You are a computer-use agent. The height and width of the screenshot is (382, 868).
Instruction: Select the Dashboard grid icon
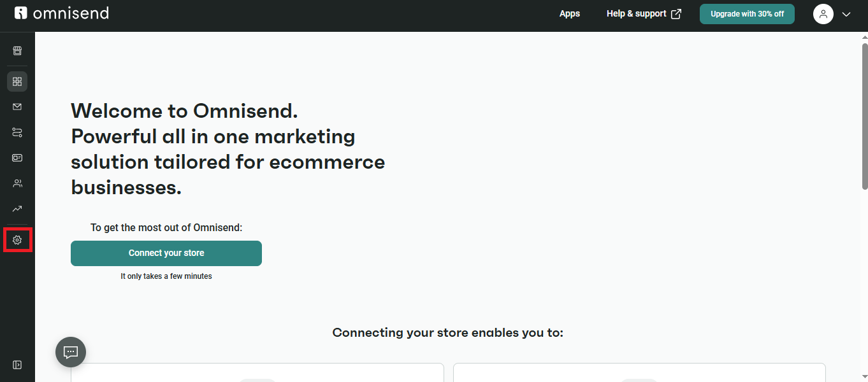pos(17,81)
